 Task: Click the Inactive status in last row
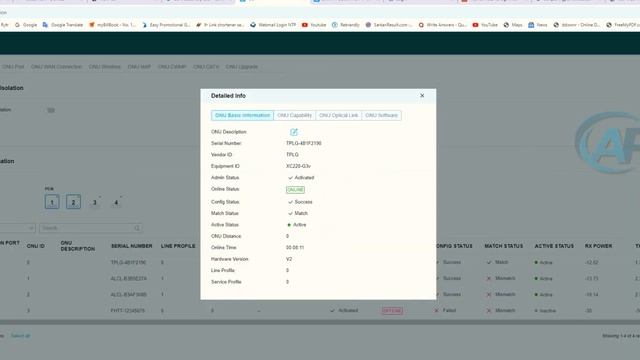click(x=545, y=311)
